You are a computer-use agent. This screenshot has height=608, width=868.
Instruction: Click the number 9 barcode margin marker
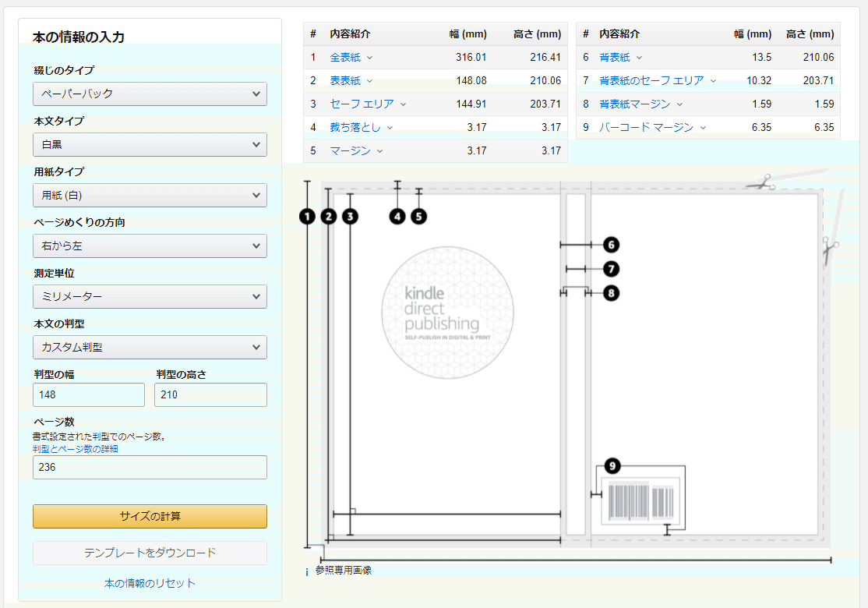612,466
